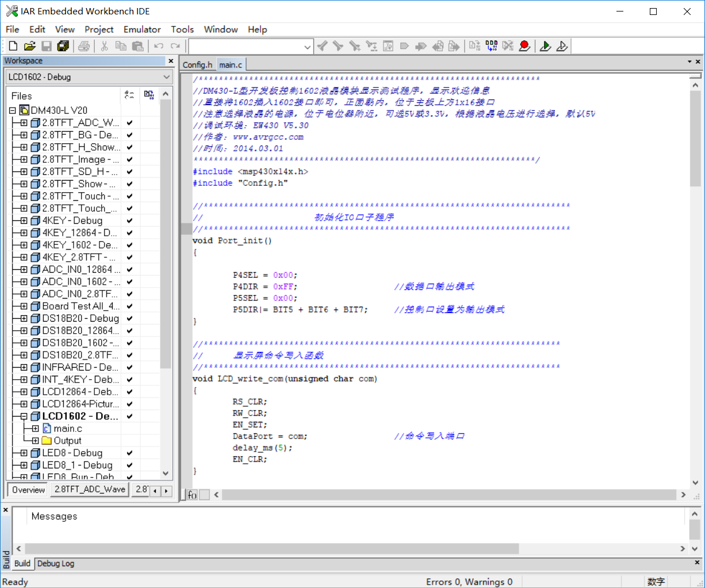Create a new document with the New icon
705x588 pixels.
pos(13,46)
